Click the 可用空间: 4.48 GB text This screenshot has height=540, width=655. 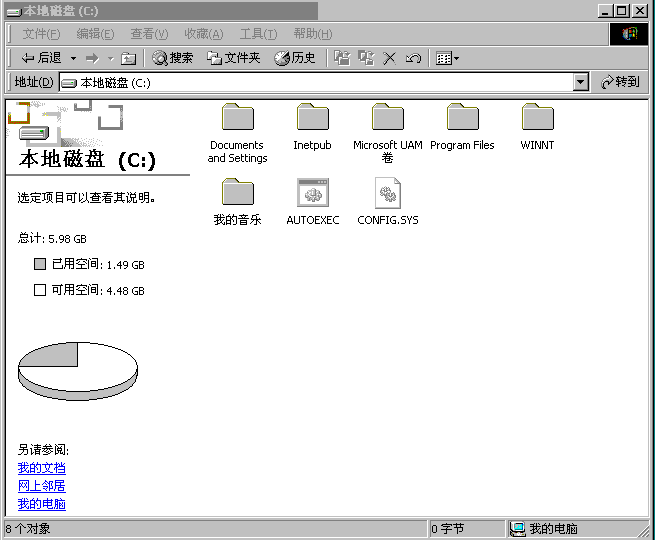point(98,290)
